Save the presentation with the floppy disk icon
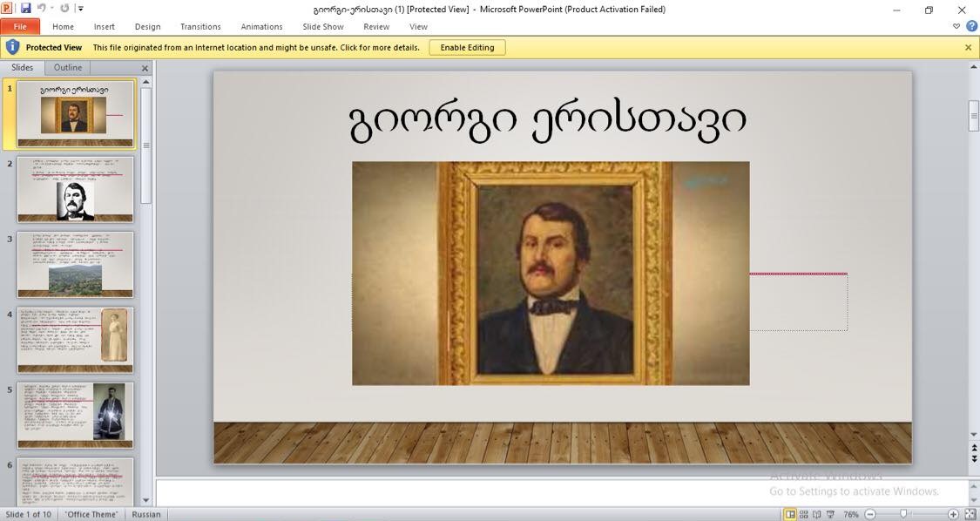Viewport: 980px width, 521px height. click(25, 8)
